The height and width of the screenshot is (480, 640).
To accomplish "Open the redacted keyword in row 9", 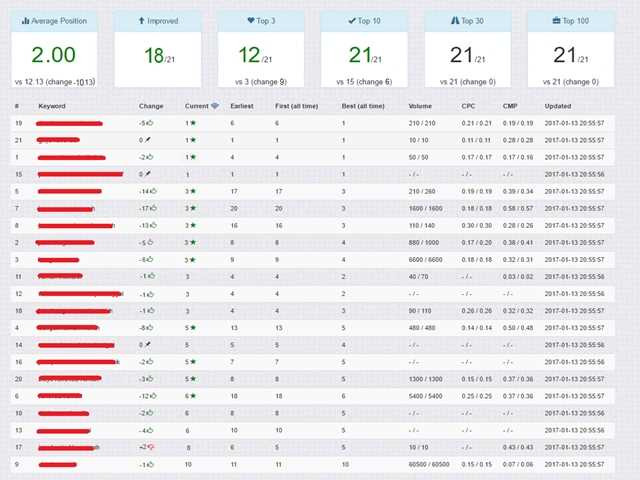I will pos(63,465).
